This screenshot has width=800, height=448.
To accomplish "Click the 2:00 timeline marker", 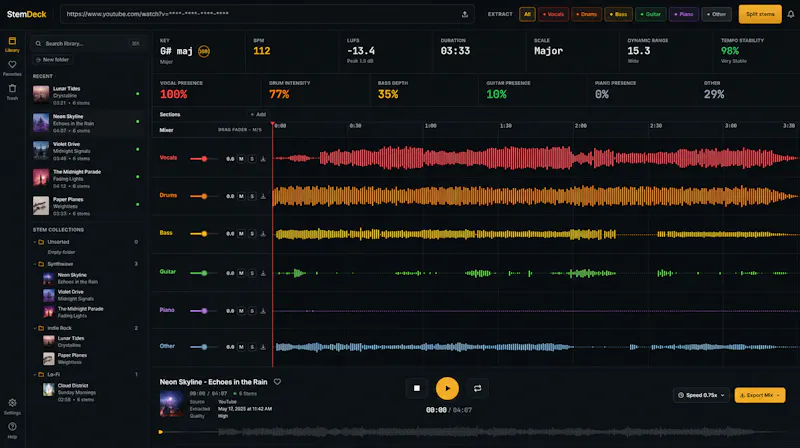I will click(x=581, y=126).
